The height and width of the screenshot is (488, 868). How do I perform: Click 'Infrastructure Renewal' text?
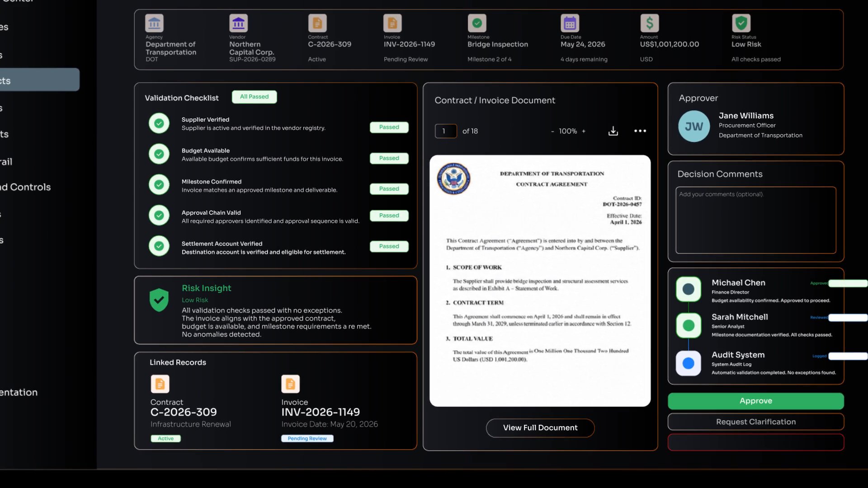pyautogui.click(x=190, y=424)
